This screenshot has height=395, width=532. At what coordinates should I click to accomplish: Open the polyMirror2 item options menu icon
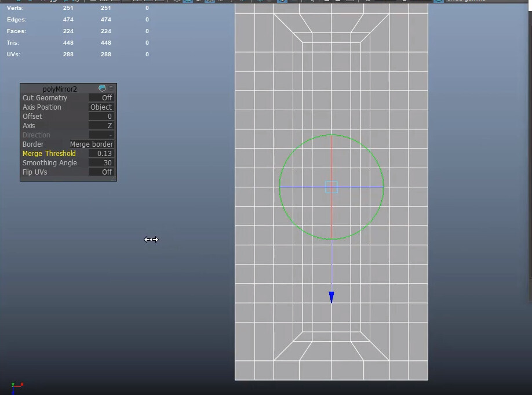click(x=111, y=88)
